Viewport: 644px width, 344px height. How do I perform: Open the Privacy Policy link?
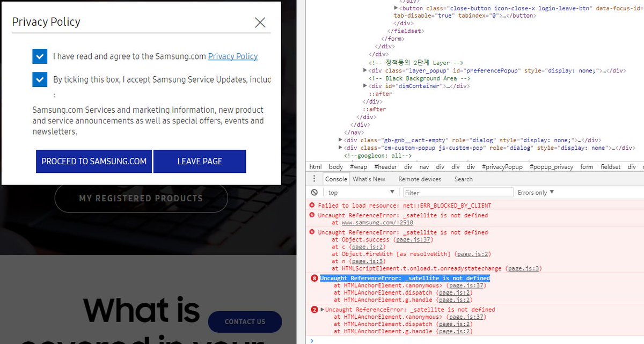coord(232,56)
